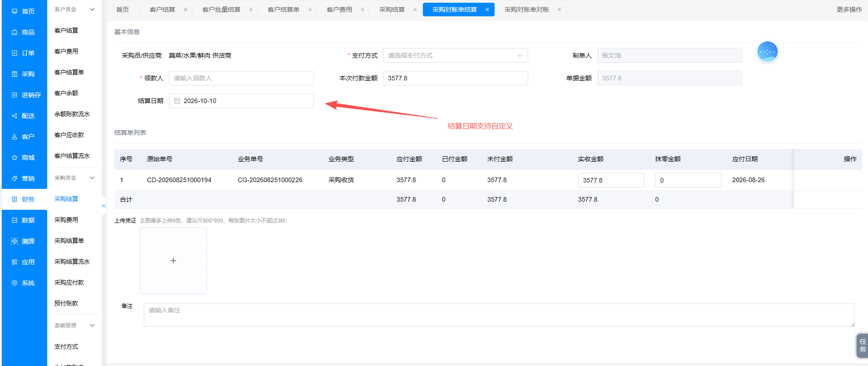This screenshot has width=868, height=366.
Task: Click the 系统 settings gear icon
Action: 15,283
